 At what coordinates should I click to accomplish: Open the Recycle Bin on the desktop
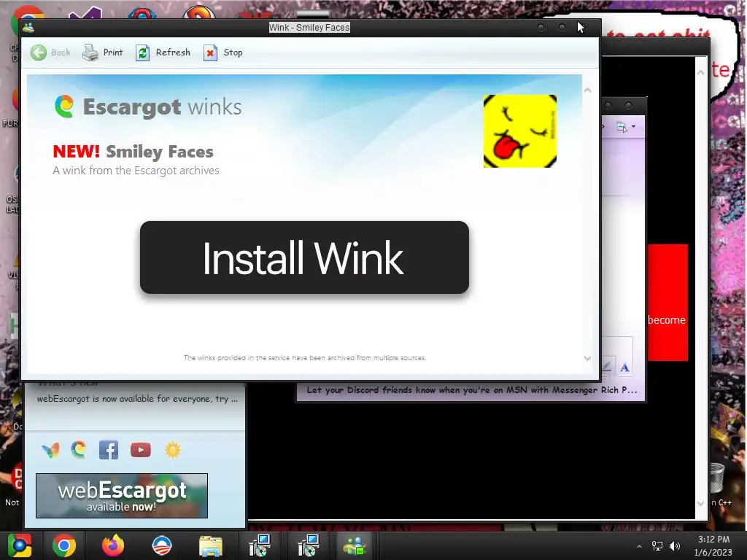716,477
